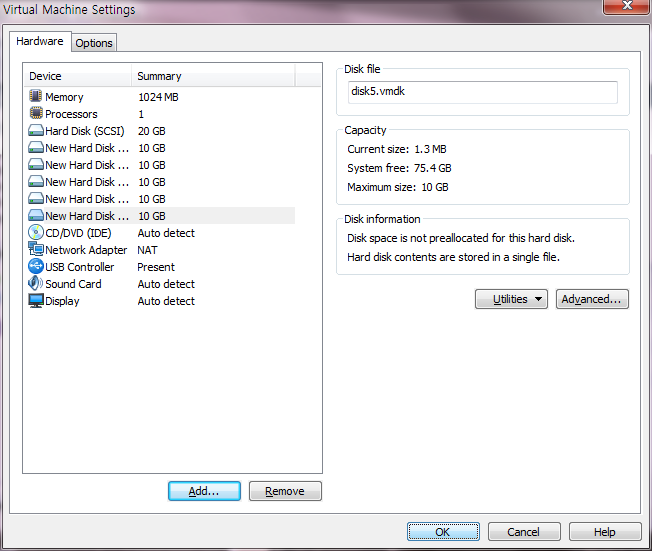Select the Hard Disk (SCSI) drive icon

click(36, 131)
